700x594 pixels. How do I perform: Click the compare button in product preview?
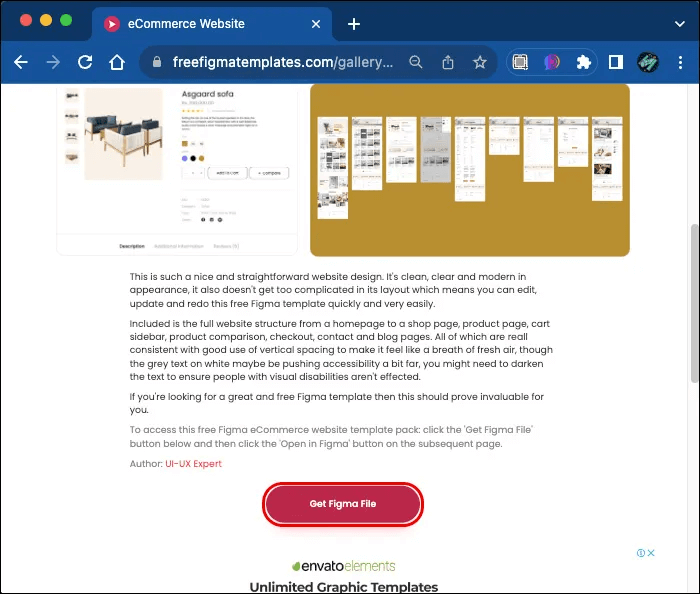point(269,173)
